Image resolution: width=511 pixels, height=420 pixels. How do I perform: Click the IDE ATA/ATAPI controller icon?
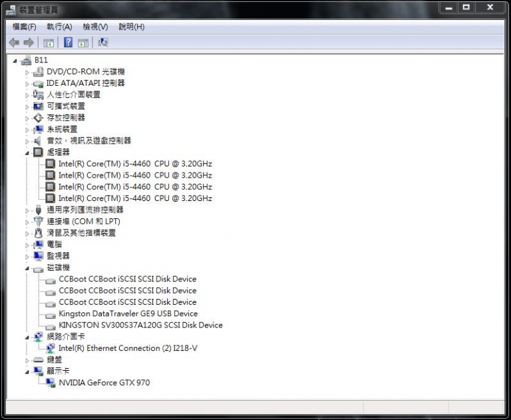click(38, 84)
